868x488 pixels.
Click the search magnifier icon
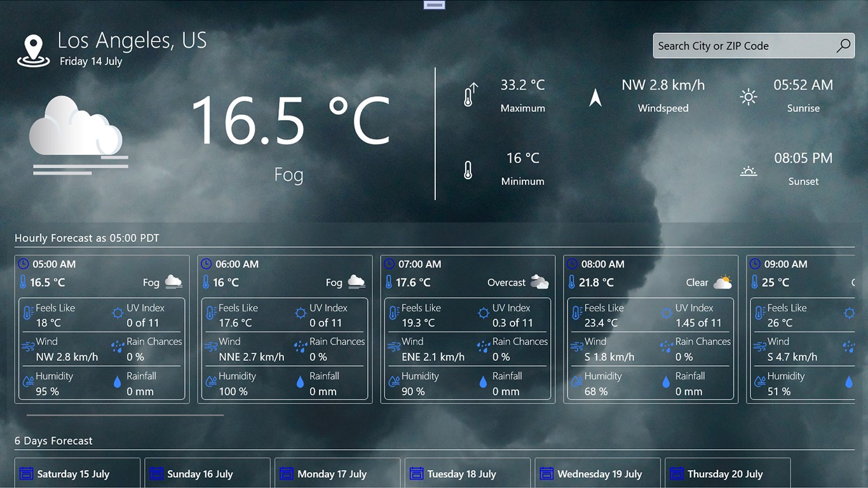(843, 45)
